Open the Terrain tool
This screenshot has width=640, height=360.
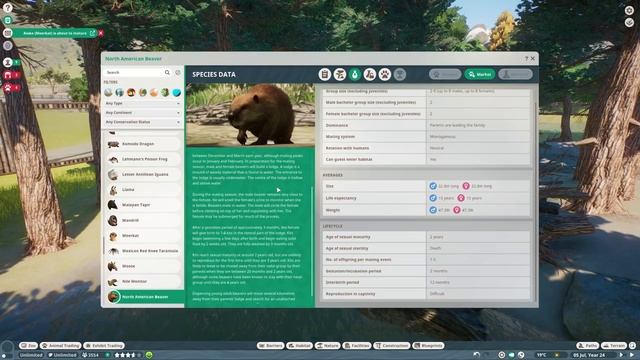coord(614,346)
